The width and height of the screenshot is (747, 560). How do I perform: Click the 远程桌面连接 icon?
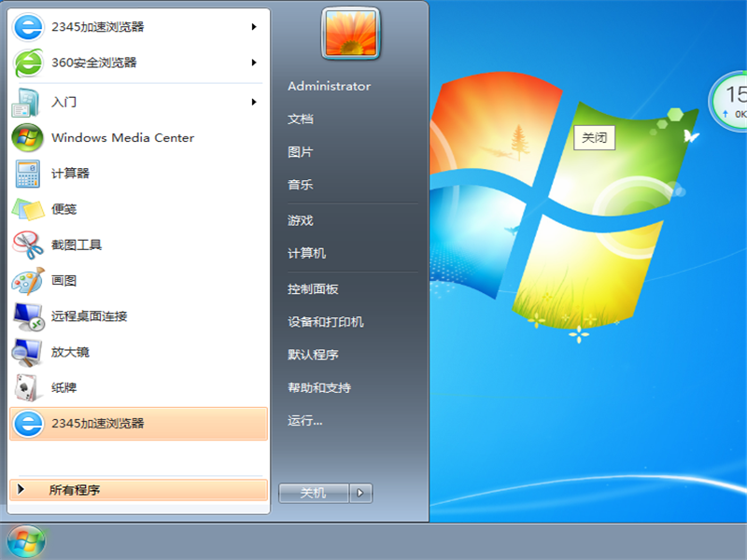(29, 316)
